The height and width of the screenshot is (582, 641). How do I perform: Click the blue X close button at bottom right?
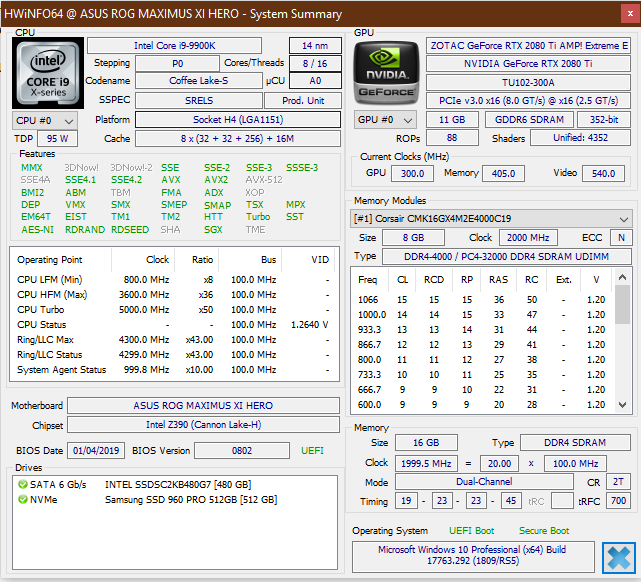[619, 557]
